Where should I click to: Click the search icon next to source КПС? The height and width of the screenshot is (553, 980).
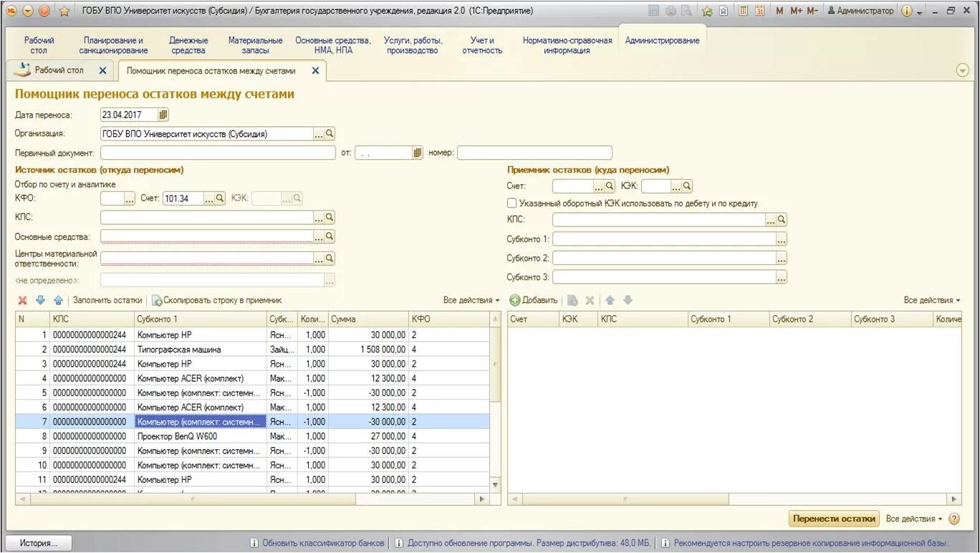coord(330,217)
